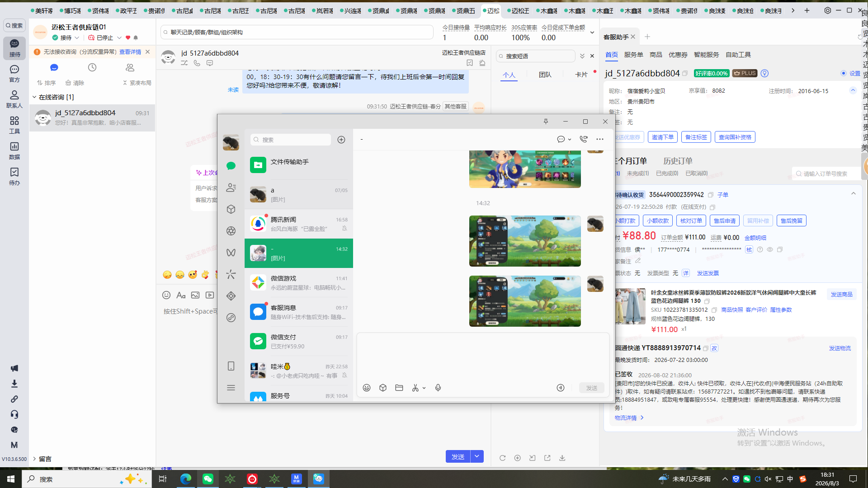The width and height of the screenshot is (868, 488).
Task: Switch to the 智能服务 tab
Action: pyautogui.click(x=706, y=55)
